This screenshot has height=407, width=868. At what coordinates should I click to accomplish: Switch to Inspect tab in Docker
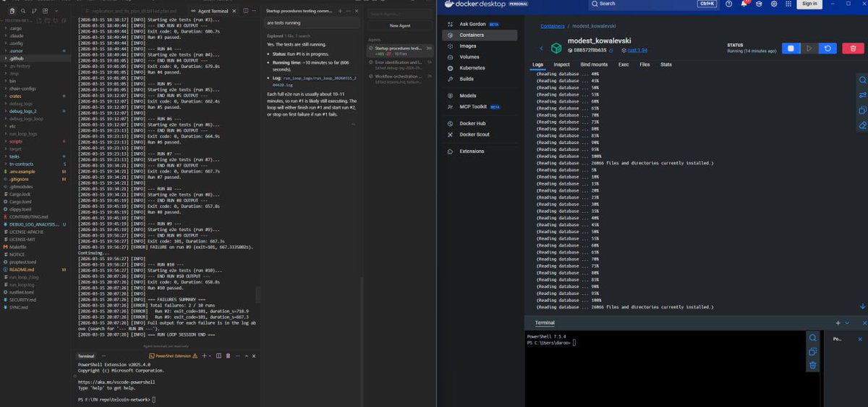coord(561,64)
